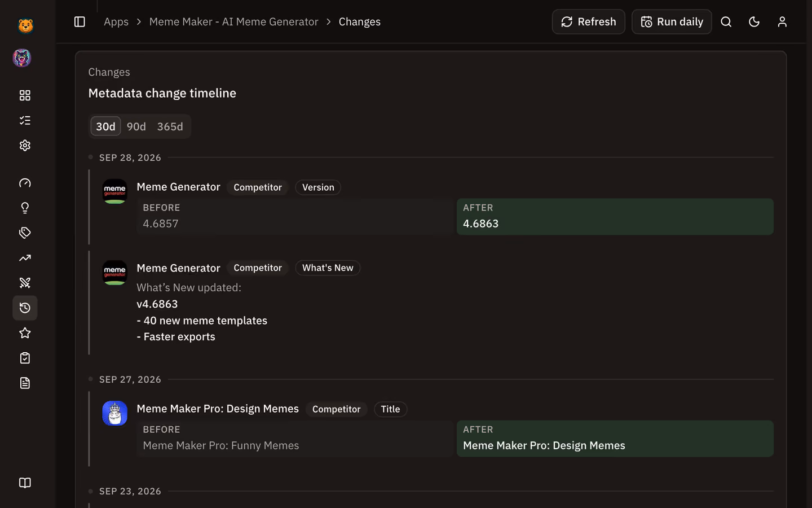Open the star favorites icon
The image size is (812, 508).
25,333
